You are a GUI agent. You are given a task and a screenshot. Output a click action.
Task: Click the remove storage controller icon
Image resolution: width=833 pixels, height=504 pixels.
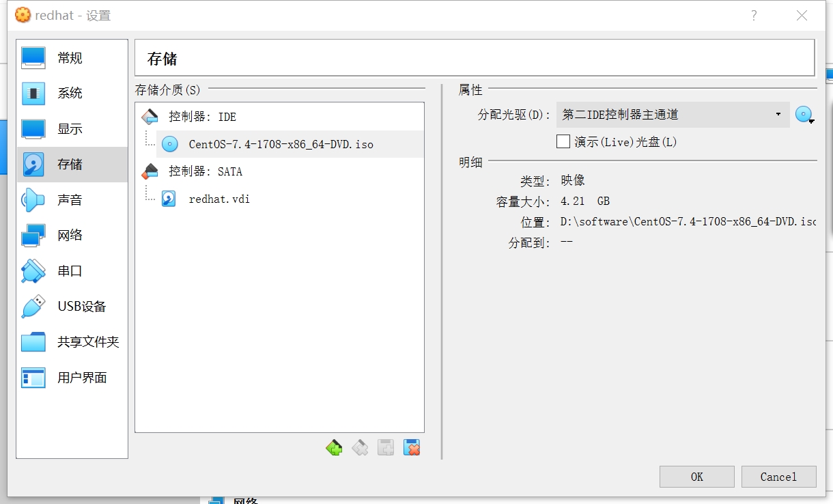pos(360,448)
